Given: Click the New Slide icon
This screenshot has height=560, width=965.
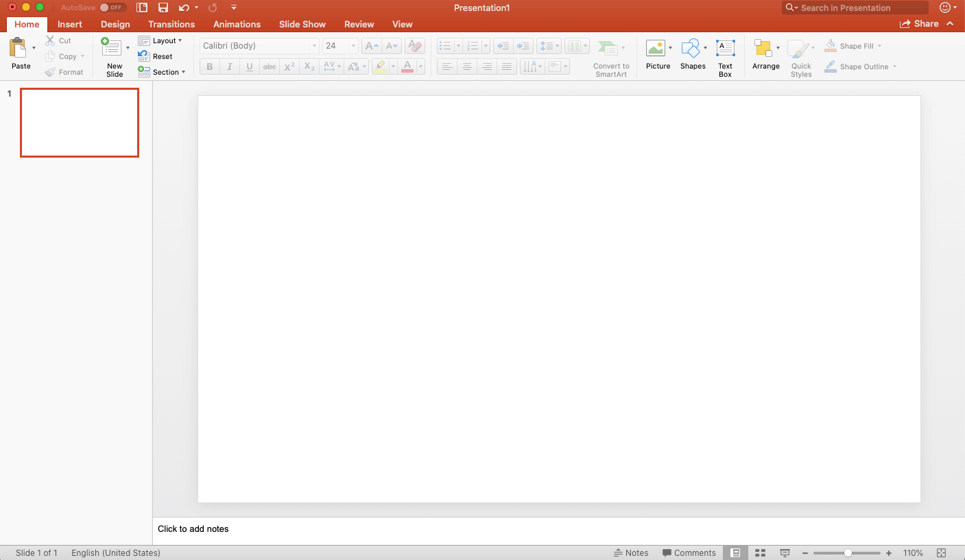Looking at the screenshot, I should (x=111, y=48).
